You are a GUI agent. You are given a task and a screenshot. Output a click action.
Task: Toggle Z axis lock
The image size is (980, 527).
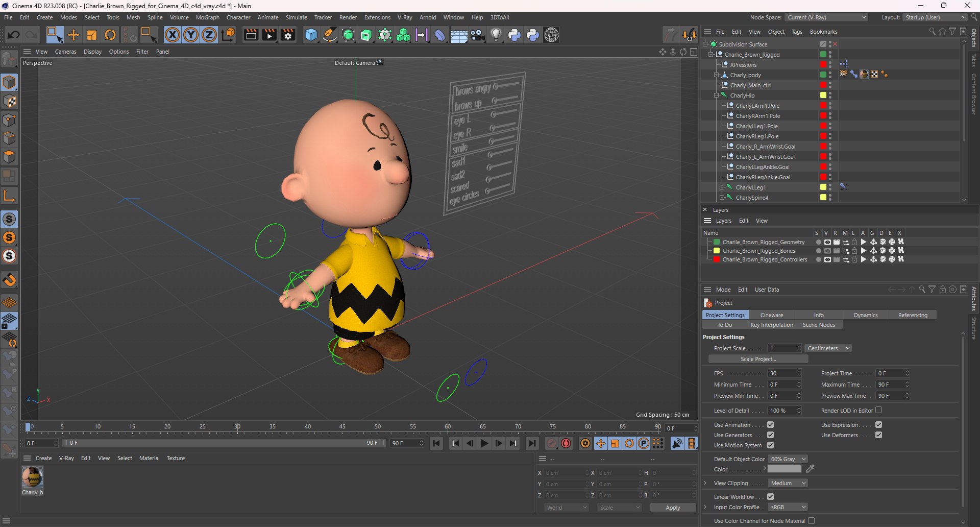point(209,35)
